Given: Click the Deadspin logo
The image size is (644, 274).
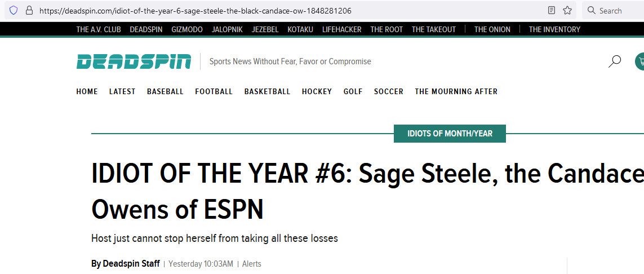Looking at the screenshot, I should [134, 61].
